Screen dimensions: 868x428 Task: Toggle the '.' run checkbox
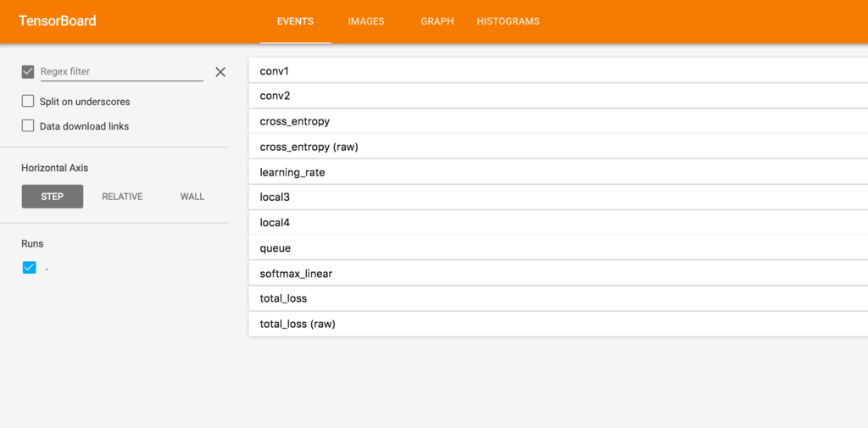tap(29, 268)
